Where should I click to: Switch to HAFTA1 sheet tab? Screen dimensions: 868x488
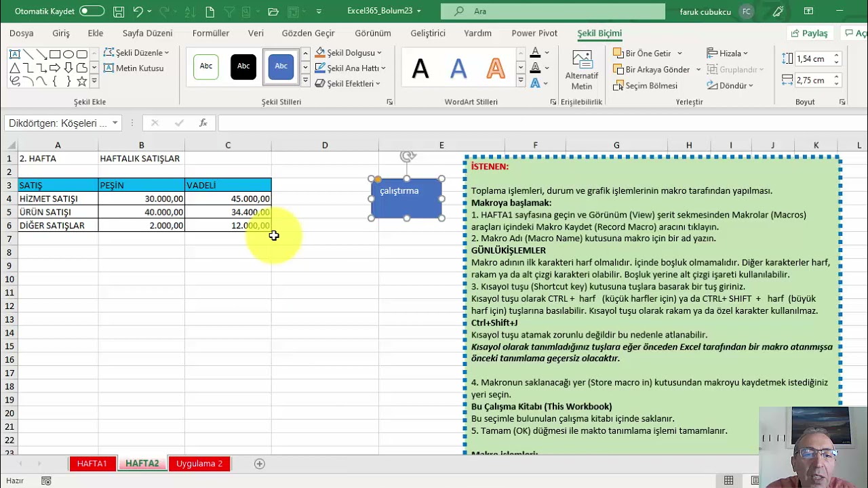(x=92, y=464)
